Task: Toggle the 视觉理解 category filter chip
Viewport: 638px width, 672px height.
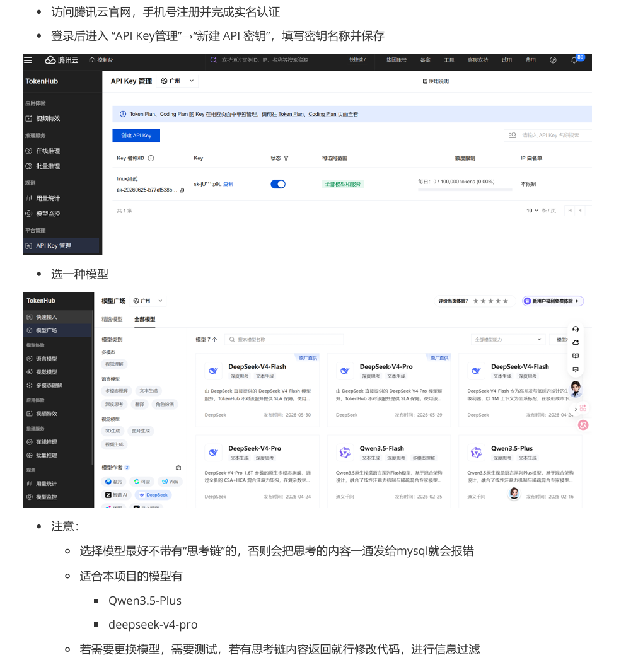Action: 114,364
